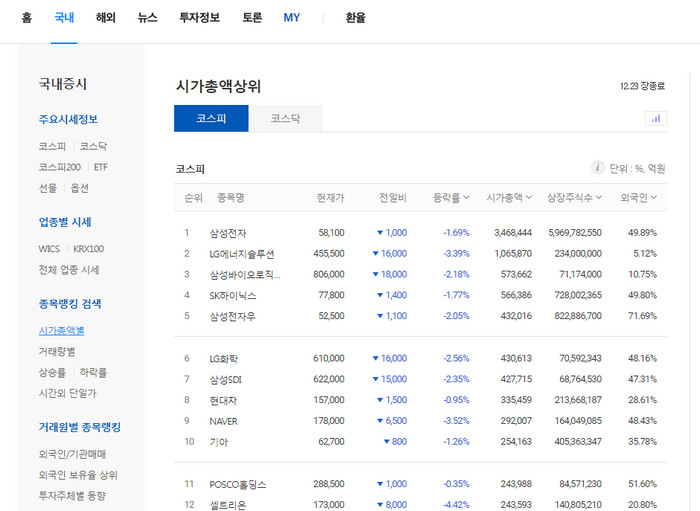Image resolution: width=700 pixels, height=511 pixels.
Task: Open LG에너지솔루션 stock in the table
Action: pyautogui.click(x=242, y=254)
